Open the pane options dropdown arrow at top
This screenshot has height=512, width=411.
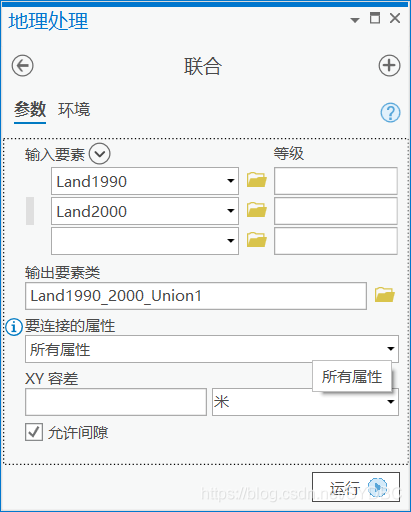(x=355, y=20)
